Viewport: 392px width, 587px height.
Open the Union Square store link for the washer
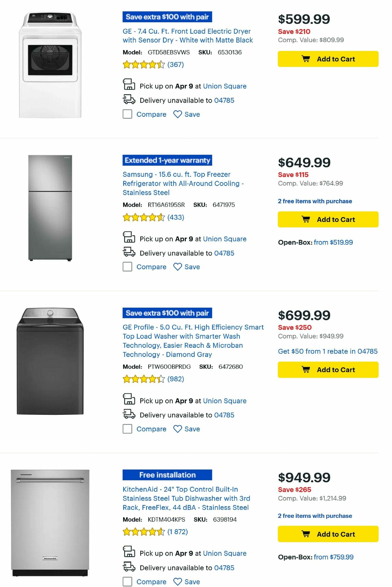(225, 401)
